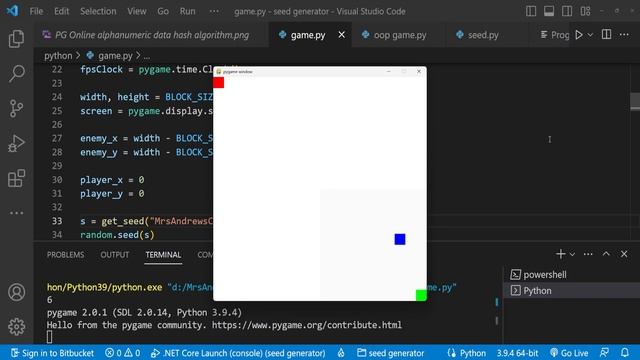The height and width of the screenshot is (360, 640).
Task: Click the blue square in pygame window
Action: 400,239
